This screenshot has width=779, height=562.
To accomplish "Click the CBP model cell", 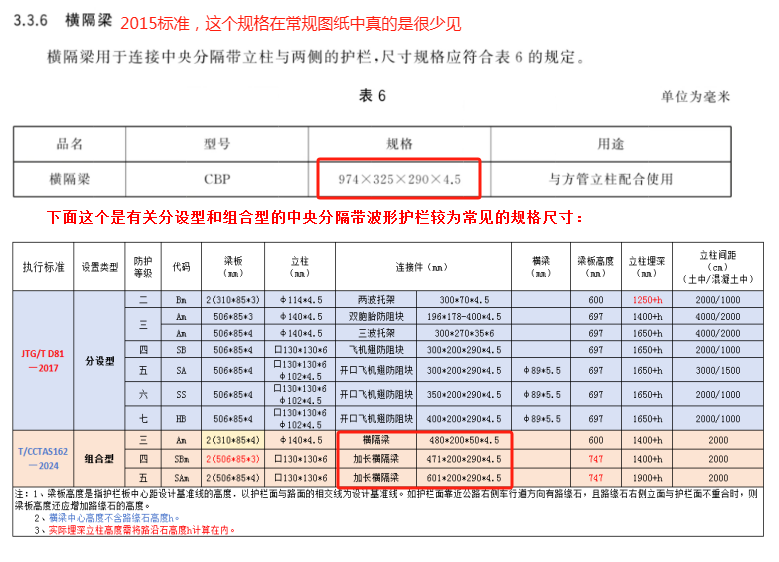I will pyautogui.click(x=217, y=179).
